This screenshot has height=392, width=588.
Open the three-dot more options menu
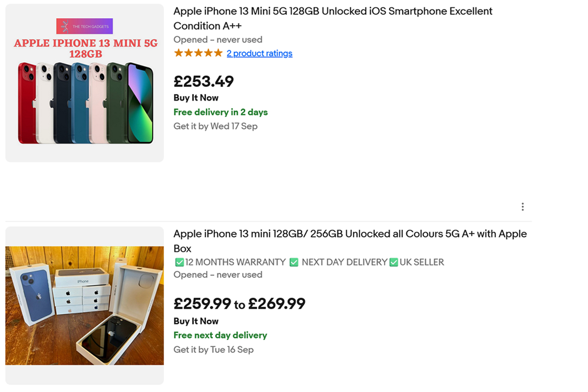pyautogui.click(x=523, y=207)
